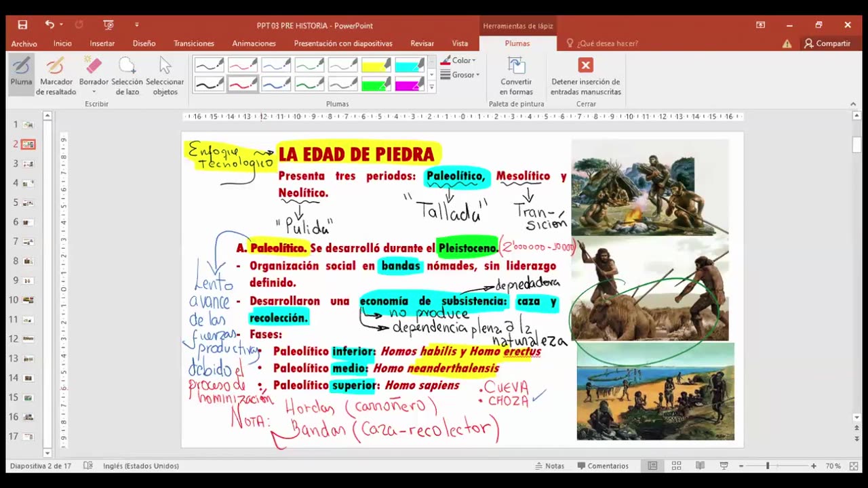868x488 pixels.
Task: Click Detener inserción de entradas manuscritas
Action: [586, 76]
